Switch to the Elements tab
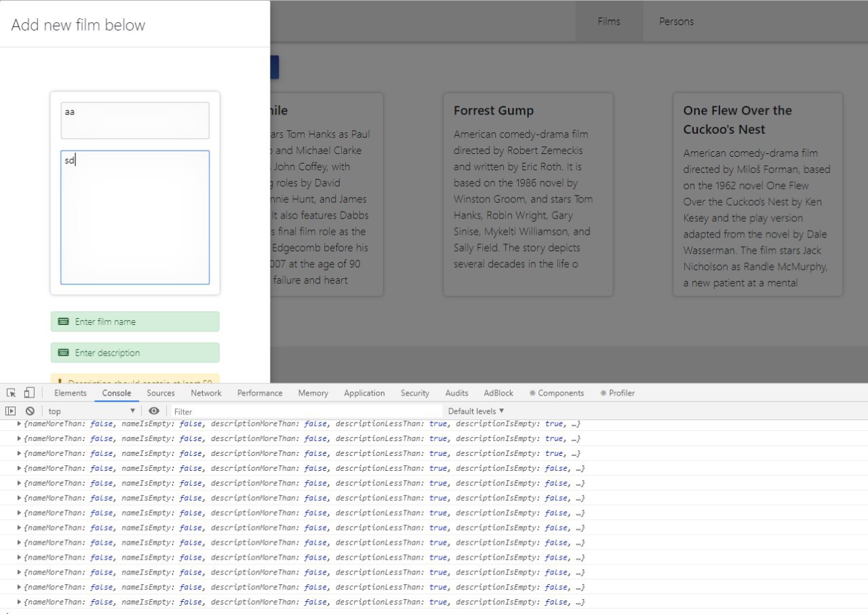The width and height of the screenshot is (868, 614). click(x=71, y=393)
